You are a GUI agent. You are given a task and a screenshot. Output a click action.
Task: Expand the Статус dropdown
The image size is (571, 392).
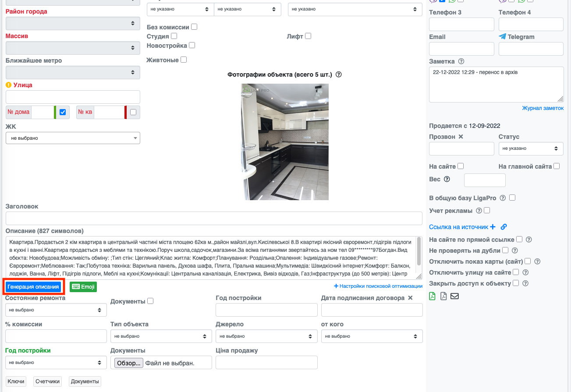pos(531,148)
